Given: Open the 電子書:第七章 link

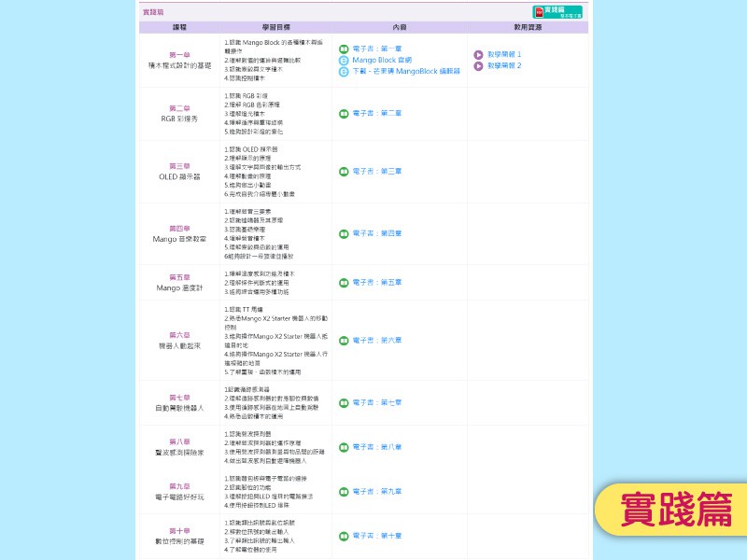Looking at the screenshot, I should pyautogui.click(x=377, y=403).
